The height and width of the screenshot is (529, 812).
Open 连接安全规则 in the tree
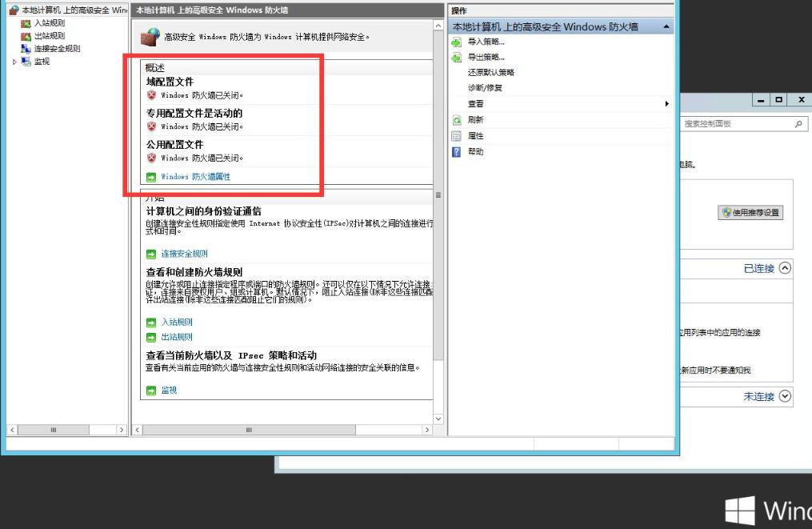coord(57,49)
